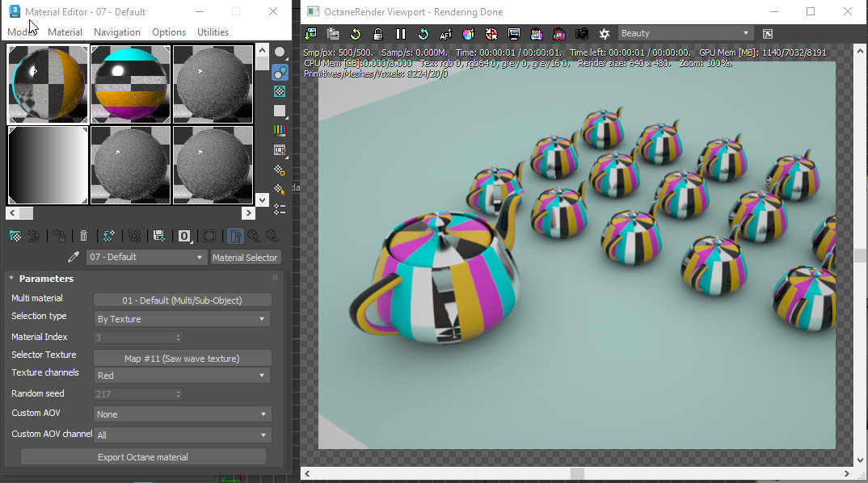This screenshot has width=868, height=483.
Task: Open the 07 - Default material name dropdown
Action: [147, 258]
